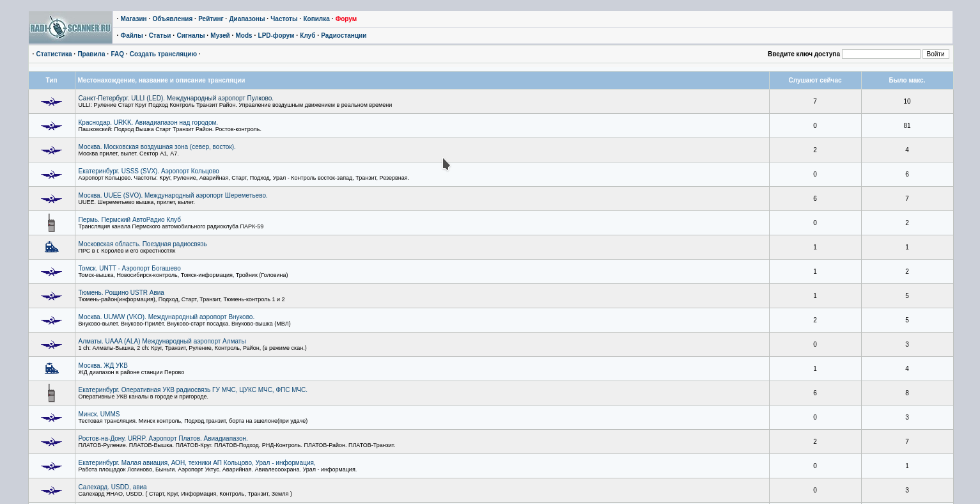Open the Сигналы menu item
The height and width of the screenshot is (504, 980).
pos(191,36)
